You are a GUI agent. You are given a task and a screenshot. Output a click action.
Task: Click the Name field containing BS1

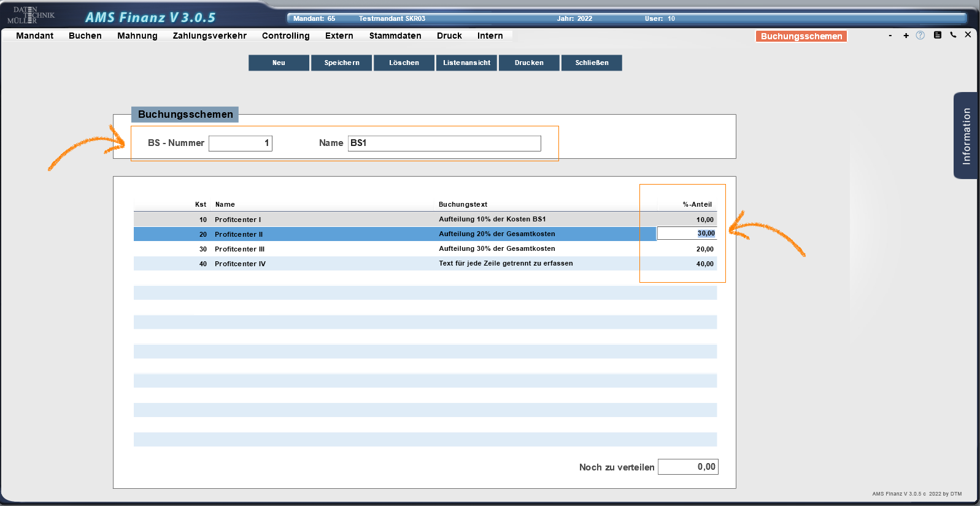click(444, 144)
